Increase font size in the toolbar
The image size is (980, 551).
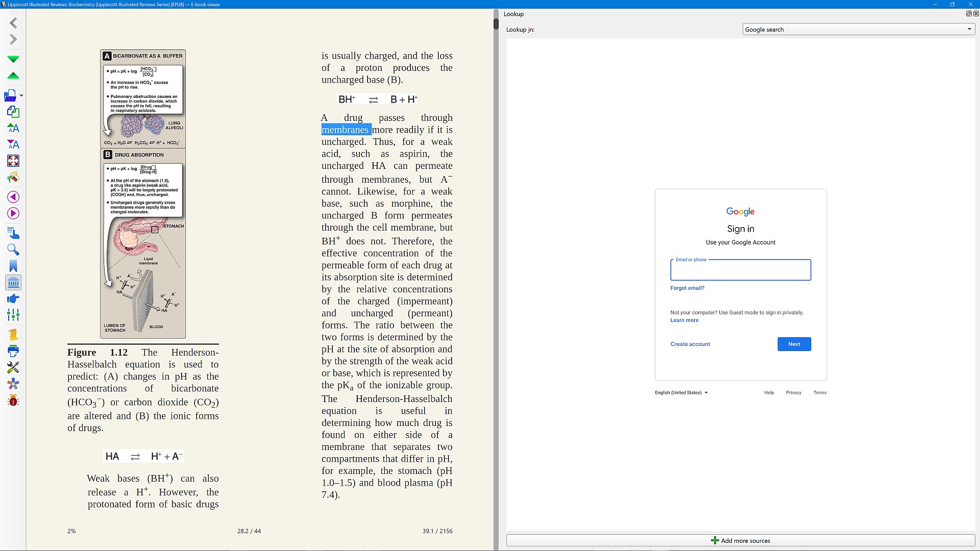point(13,128)
